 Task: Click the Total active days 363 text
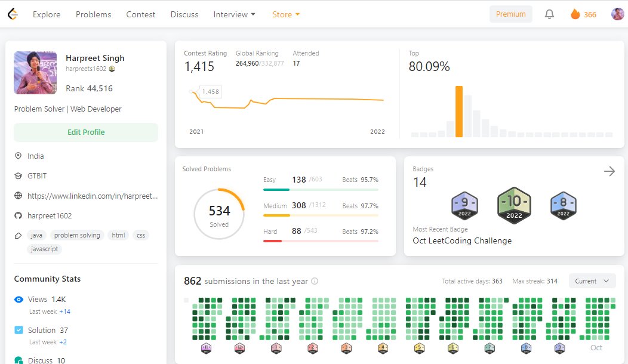(x=472, y=281)
